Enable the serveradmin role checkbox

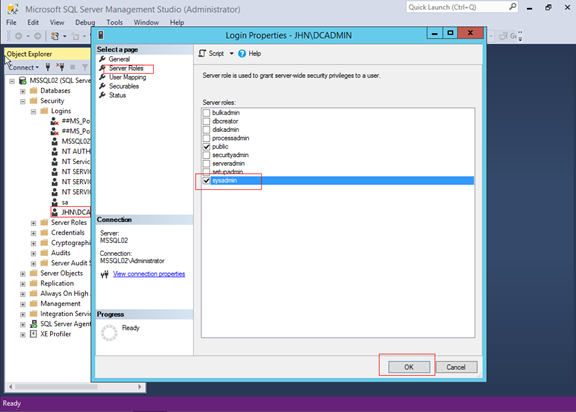point(206,163)
